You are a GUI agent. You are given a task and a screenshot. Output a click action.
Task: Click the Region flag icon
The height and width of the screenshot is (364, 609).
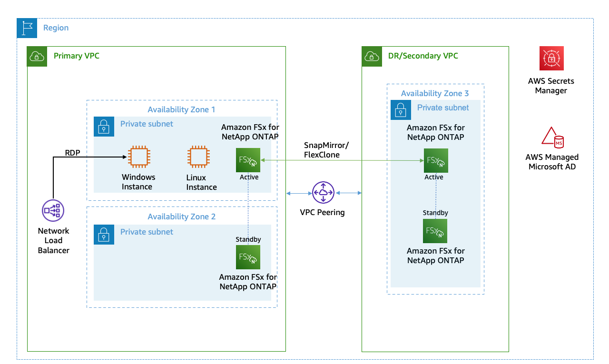pyautogui.click(x=27, y=28)
